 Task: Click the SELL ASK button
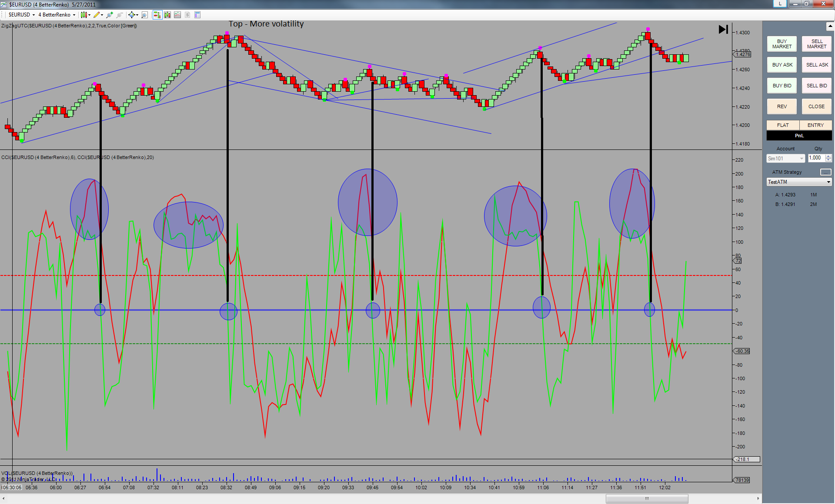tap(817, 65)
